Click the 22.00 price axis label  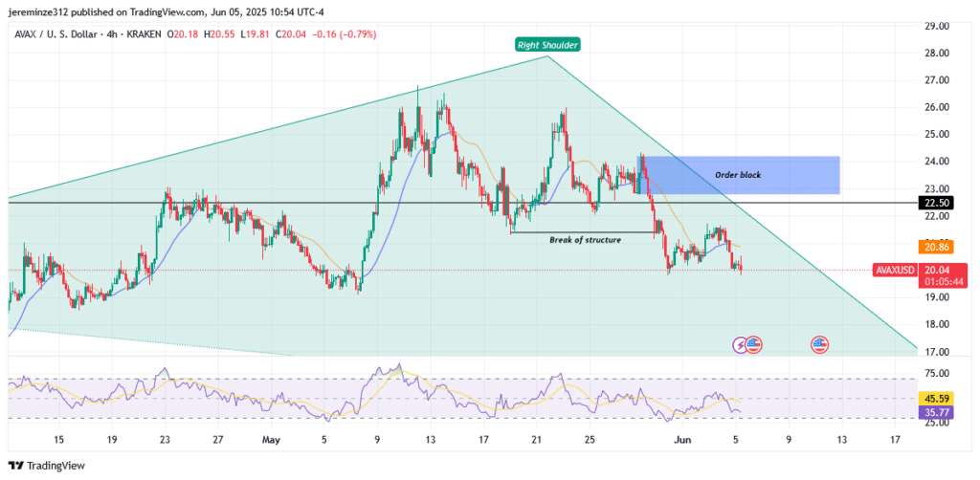click(x=937, y=216)
